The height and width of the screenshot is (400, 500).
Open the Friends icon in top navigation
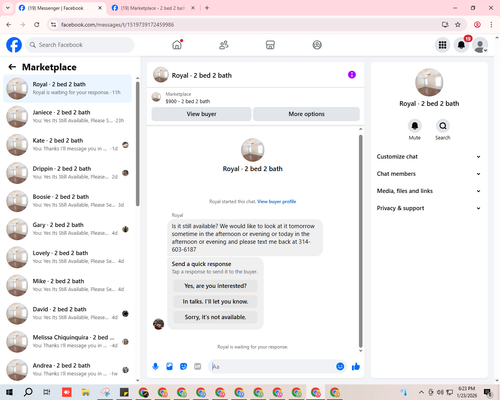point(224,45)
